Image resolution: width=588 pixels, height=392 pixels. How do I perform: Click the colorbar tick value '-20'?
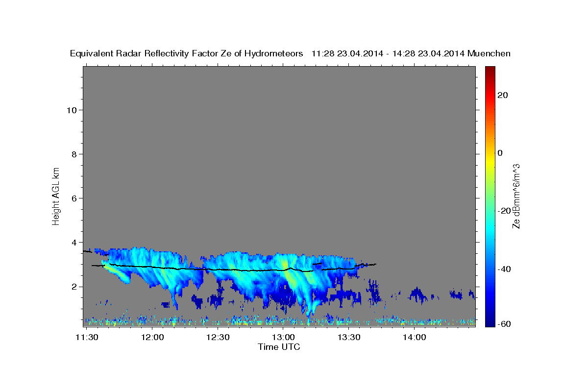point(503,211)
